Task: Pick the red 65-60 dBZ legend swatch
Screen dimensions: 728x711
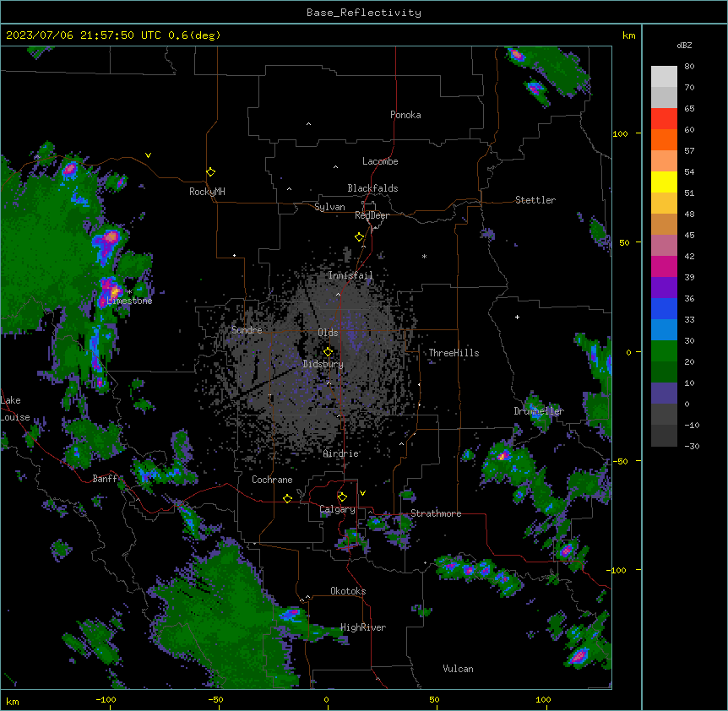Action: pyautogui.click(x=664, y=119)
